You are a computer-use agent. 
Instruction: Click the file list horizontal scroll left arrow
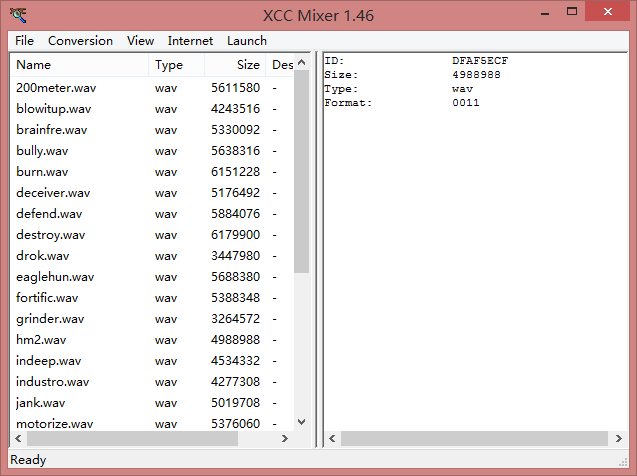[18, 439]
